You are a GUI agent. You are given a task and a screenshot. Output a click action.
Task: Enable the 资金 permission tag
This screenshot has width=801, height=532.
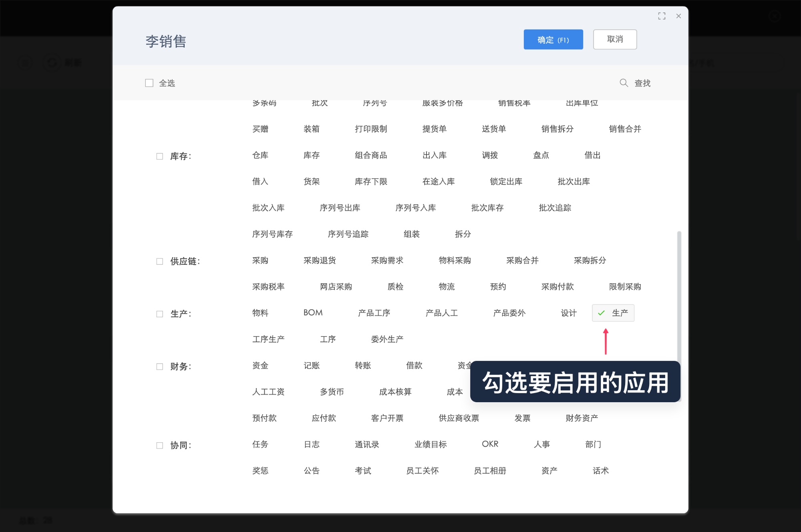point(260,365)
